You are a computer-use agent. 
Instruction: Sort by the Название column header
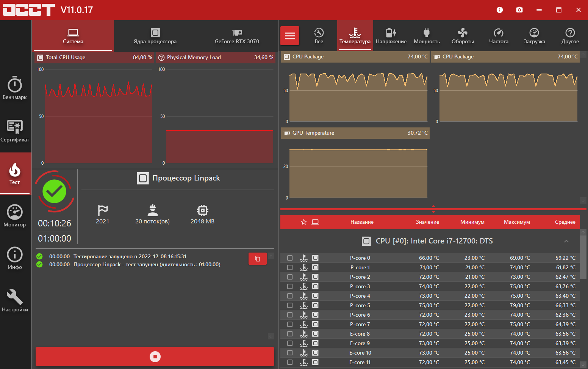[362, 222]
